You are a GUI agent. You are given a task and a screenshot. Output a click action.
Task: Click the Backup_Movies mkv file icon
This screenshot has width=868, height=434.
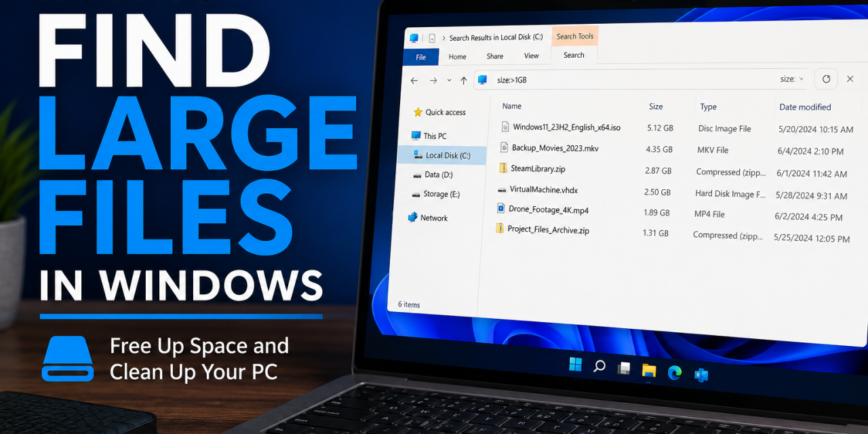coord(504,147)
